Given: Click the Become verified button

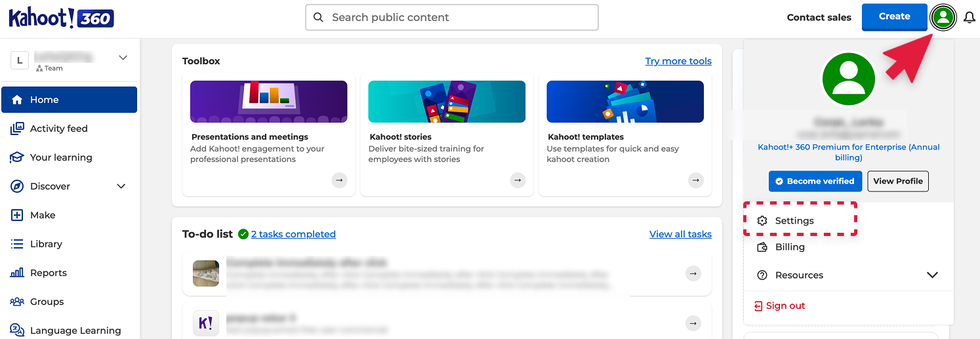Looking at the screenshot, I should tap(815, 181).
